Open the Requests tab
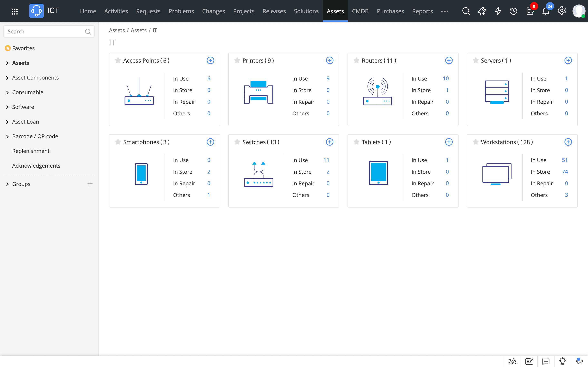588x367 pixels. pos(148,11)
